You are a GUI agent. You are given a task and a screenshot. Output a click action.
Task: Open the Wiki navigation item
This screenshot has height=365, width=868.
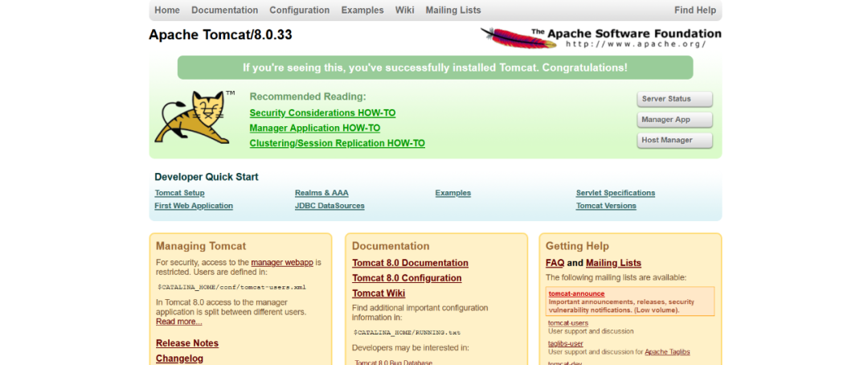tap(404, 10)
